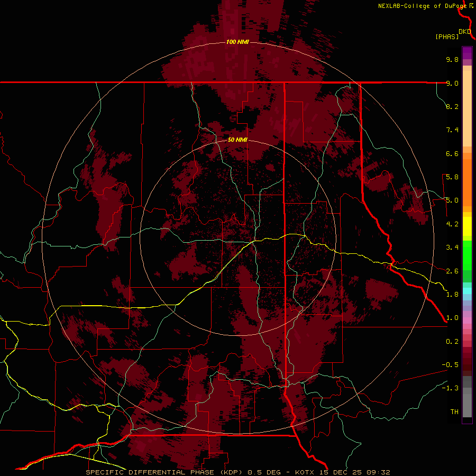Click the KOTX radar site identifier
The width and height of the screenshot is (476, 476).
(306, 472)
